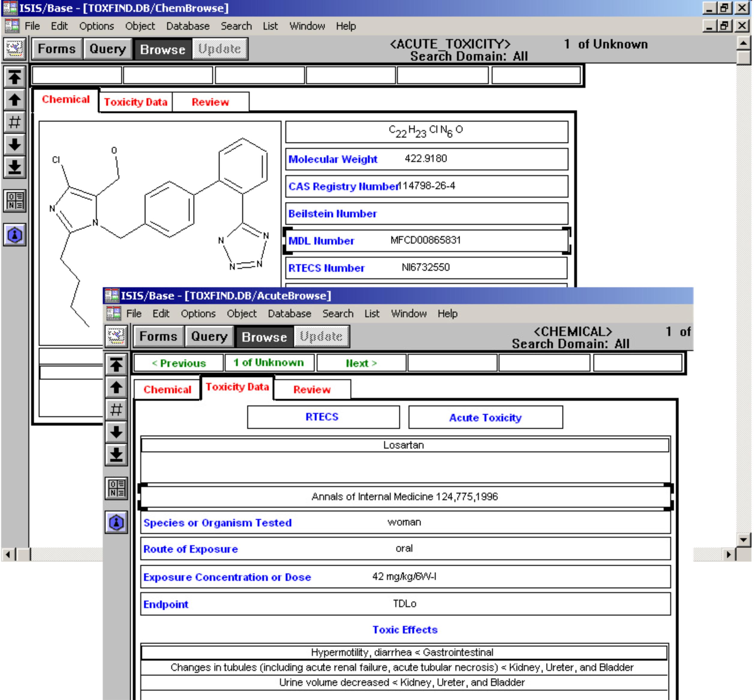
Task: Click the blue info icon in AcuteBrowse sidebar
Action: point(116,522)
